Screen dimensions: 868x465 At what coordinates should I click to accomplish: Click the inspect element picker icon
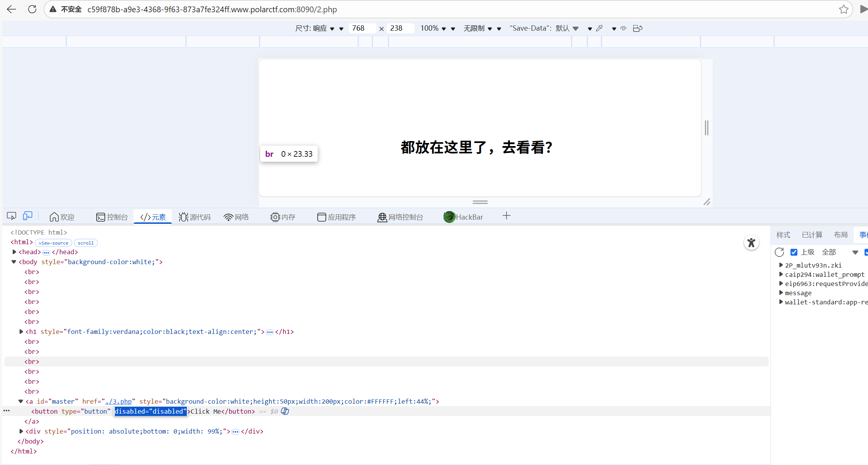pyautogui.click(x=12, y=216)
